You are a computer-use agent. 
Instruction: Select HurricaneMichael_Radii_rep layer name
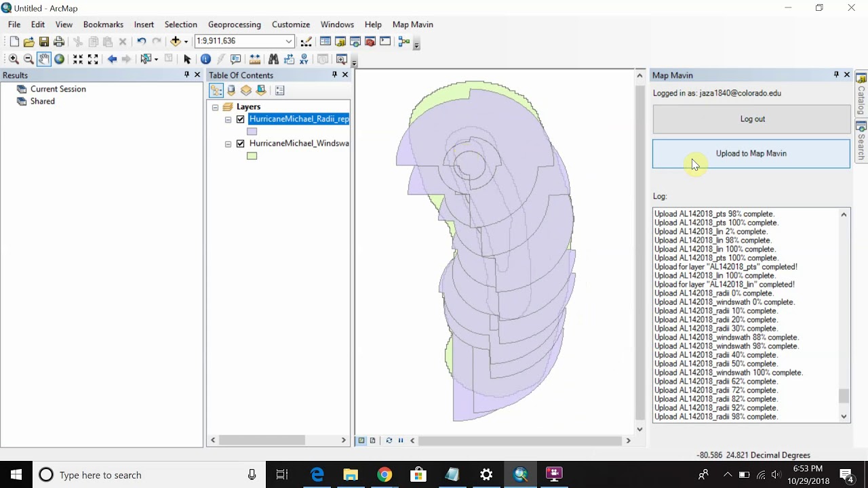299,119
